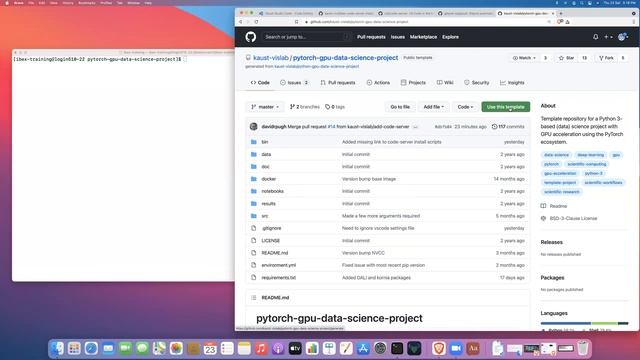The image size is (640, 360).
Task: Reload the page in the browser
Action: [x=256, y=22]
